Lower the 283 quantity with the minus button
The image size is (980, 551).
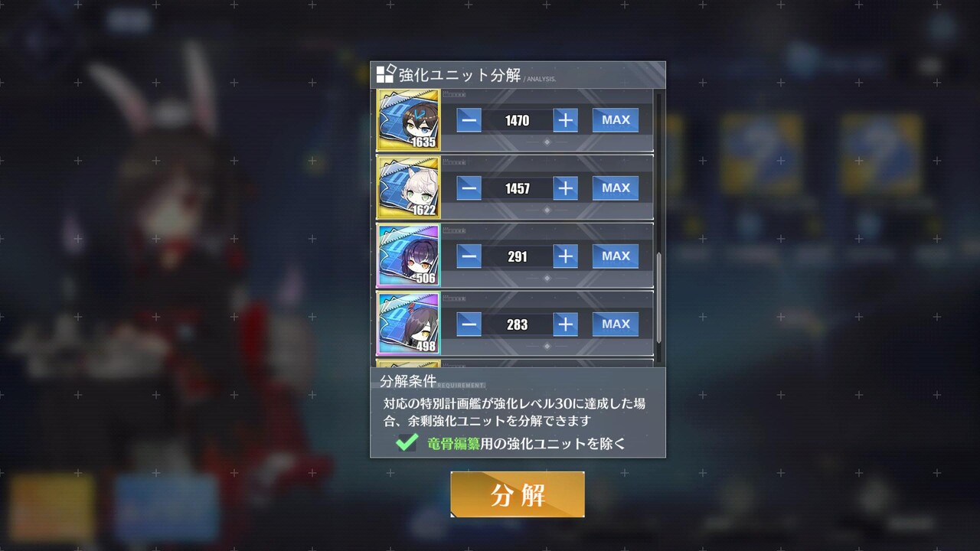point(469,324)
